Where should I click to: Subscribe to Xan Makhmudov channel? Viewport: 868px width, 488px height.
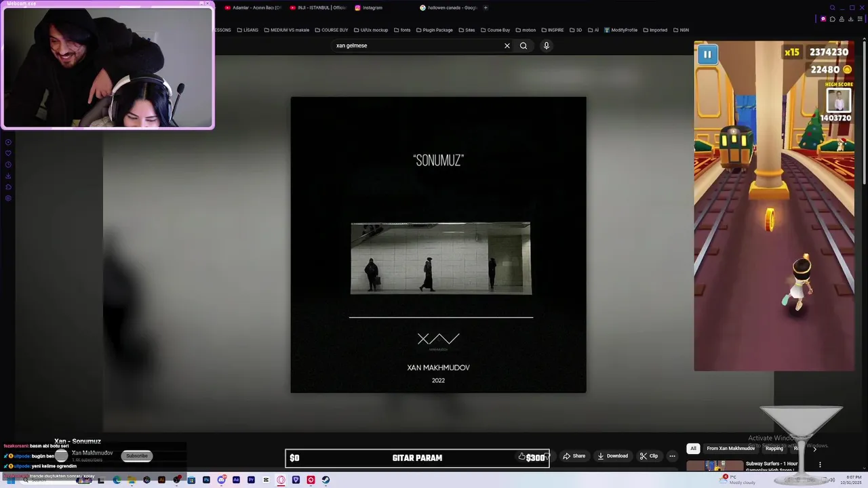pyautogui.click(x=136, y=455)
